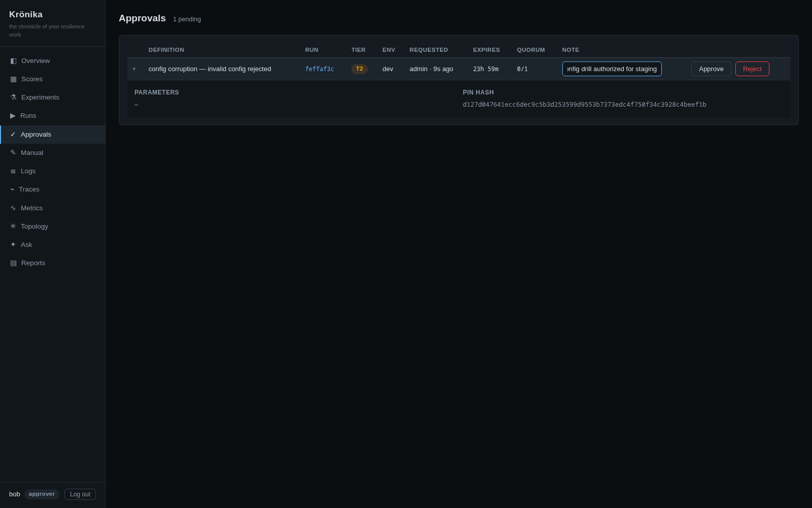This screenshot has width=812, height=508.
Task: Navigate to Runs
Action: 53,116
